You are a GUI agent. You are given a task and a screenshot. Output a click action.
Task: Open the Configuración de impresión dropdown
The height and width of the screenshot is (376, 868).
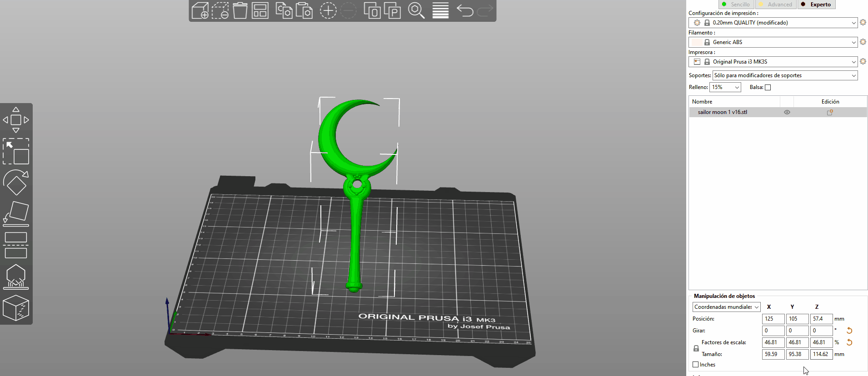point(773,23)
